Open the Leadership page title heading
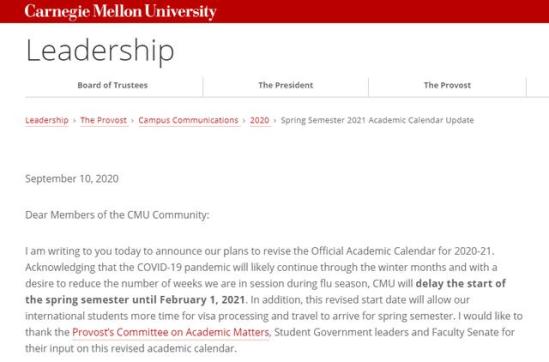Image resolution: width=549 pixels, height=362 pixels. click(100, 51)
